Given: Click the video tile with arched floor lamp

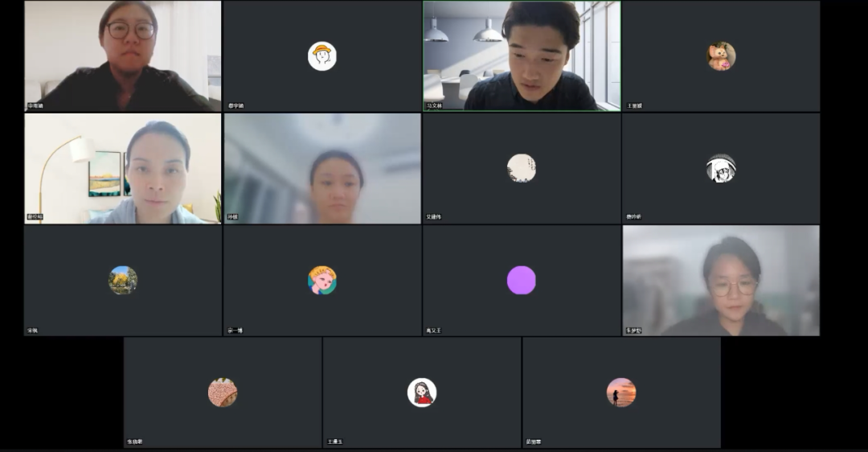Looking at the screenshot, I should pos(123,168).
